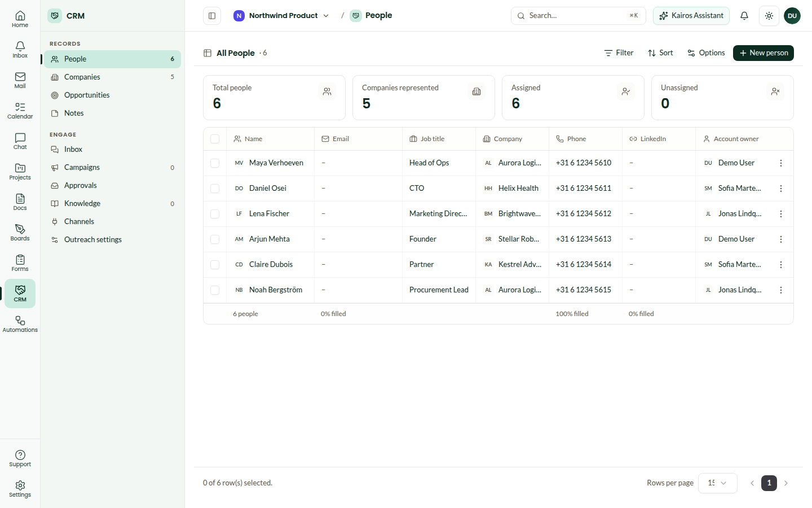
Task: Open the Filter menu
Action: (619, 53)
